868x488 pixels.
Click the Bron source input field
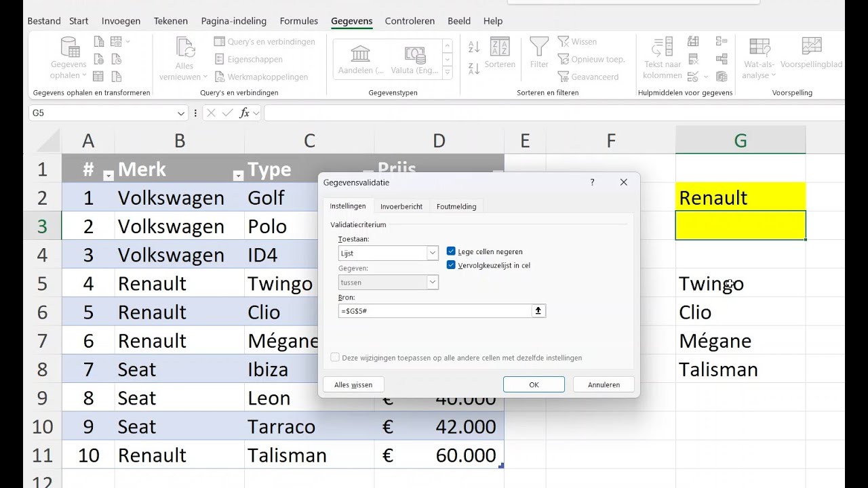tap(435, 311)
